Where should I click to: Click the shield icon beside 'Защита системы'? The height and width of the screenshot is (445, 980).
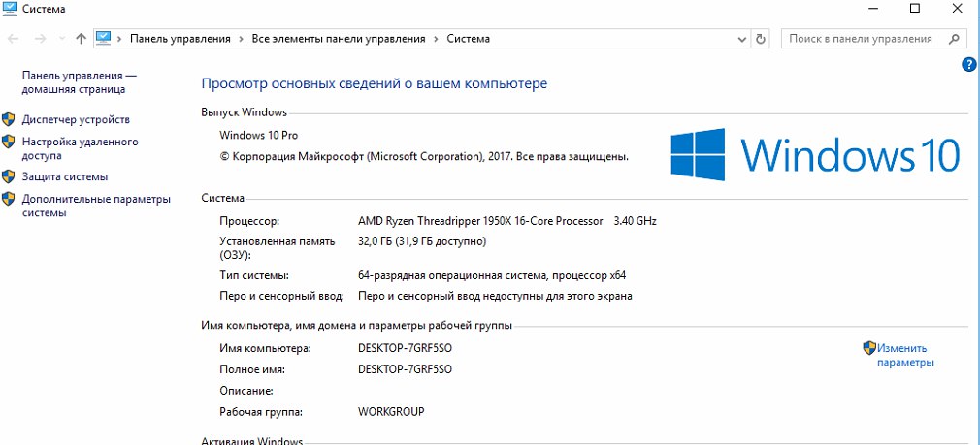pyautogui.click(x=8, y=176)
